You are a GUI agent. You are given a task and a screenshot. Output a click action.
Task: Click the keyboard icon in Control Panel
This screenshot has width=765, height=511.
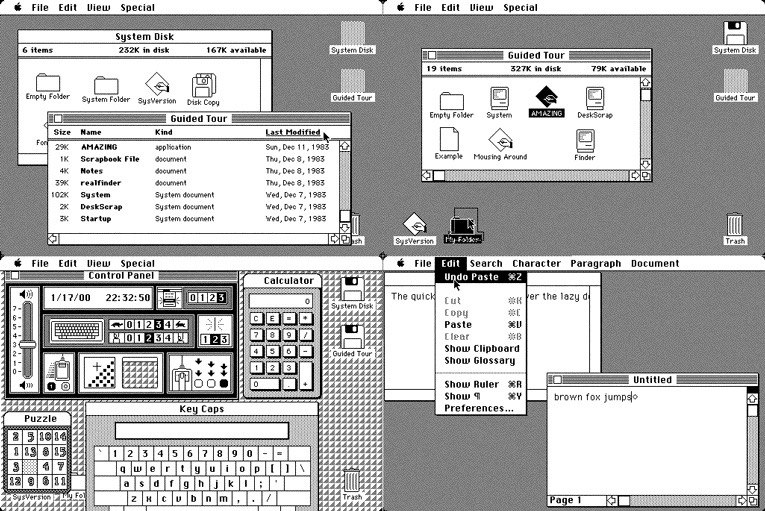click(77, 330)
